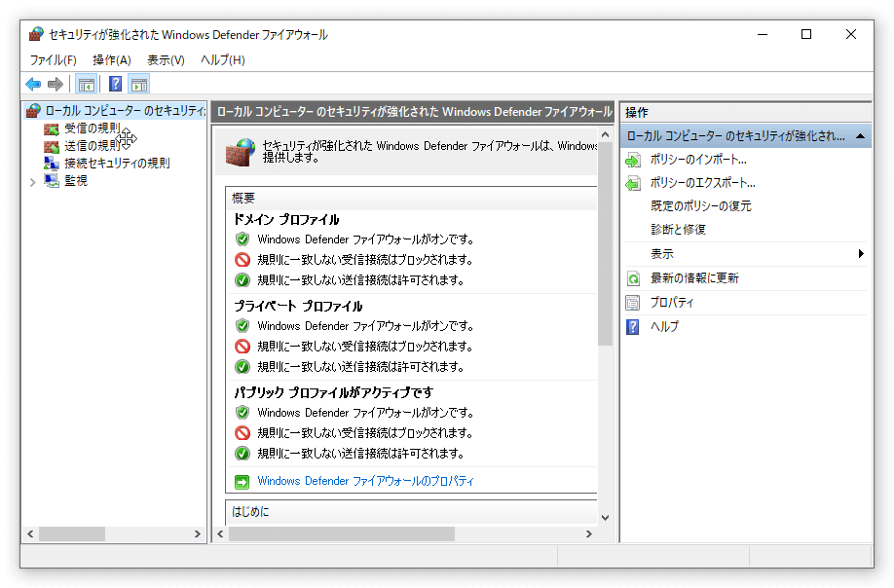Open Windows Defender ファイアウォールのプロパティ link
This screenshot has height=588, width=894.
[365, 481]
